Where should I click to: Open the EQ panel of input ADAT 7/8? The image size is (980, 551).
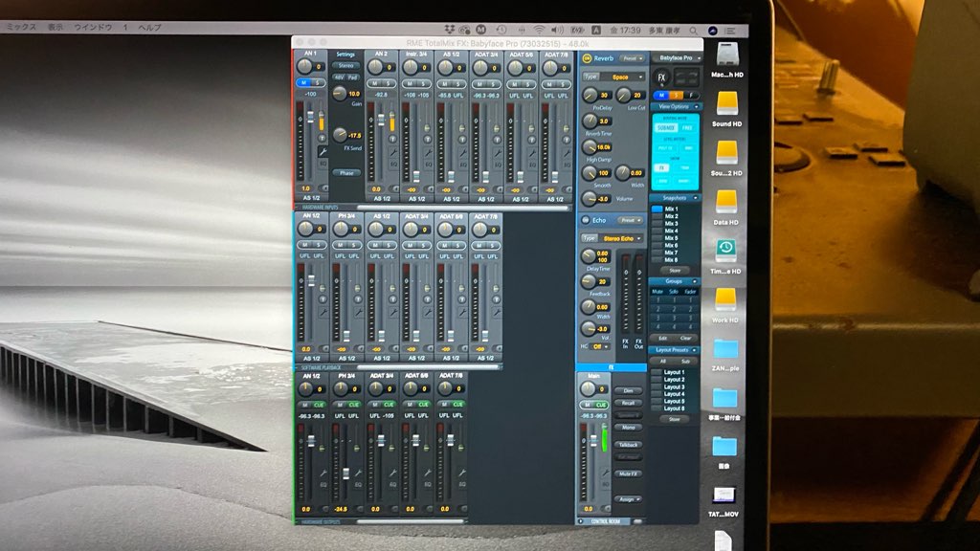567,165
